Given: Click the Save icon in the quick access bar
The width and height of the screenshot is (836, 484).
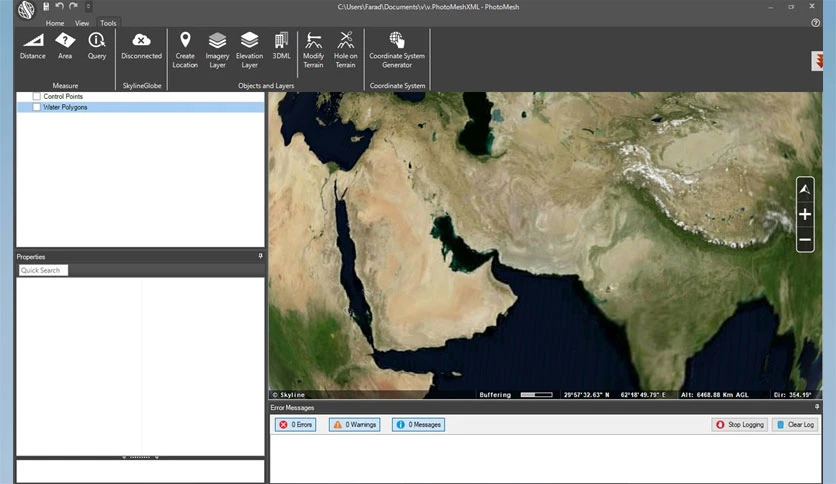Looking at the screenshot, I should pos(46,6).
